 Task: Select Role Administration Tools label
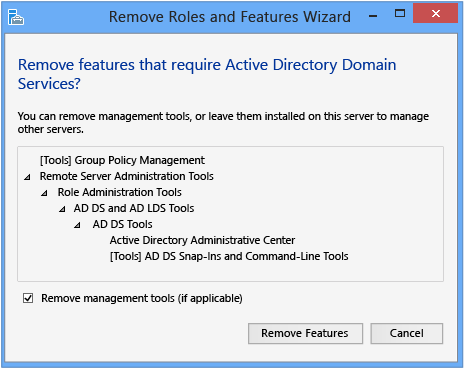tap(120, 192)
